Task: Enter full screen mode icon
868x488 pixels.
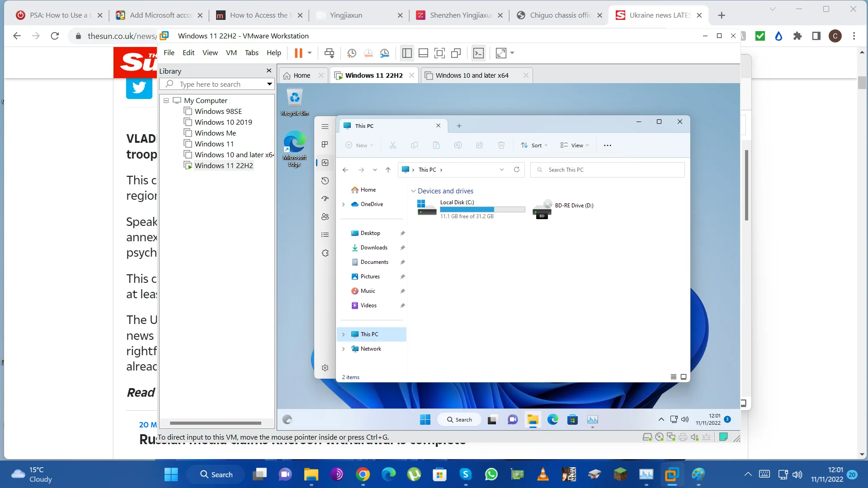Action: click(439, 53)
